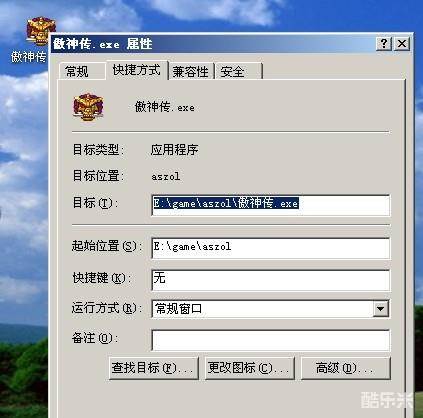The height and width of the screenshot is (418, 423).
Task: Click the 傲神传 desktop shortcut icon
Action: click(41, 31)
